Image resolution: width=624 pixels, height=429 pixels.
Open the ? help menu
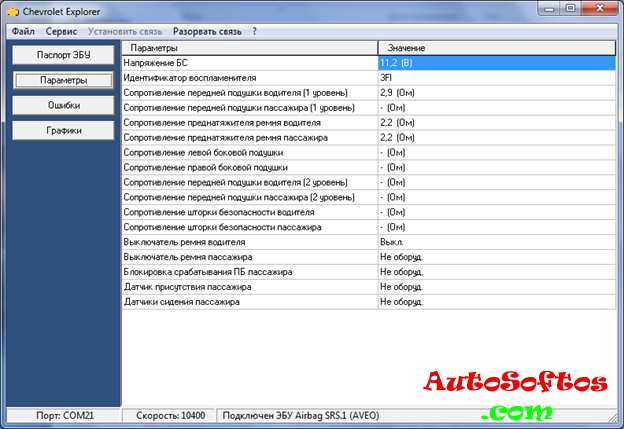[x=254, y=31]
